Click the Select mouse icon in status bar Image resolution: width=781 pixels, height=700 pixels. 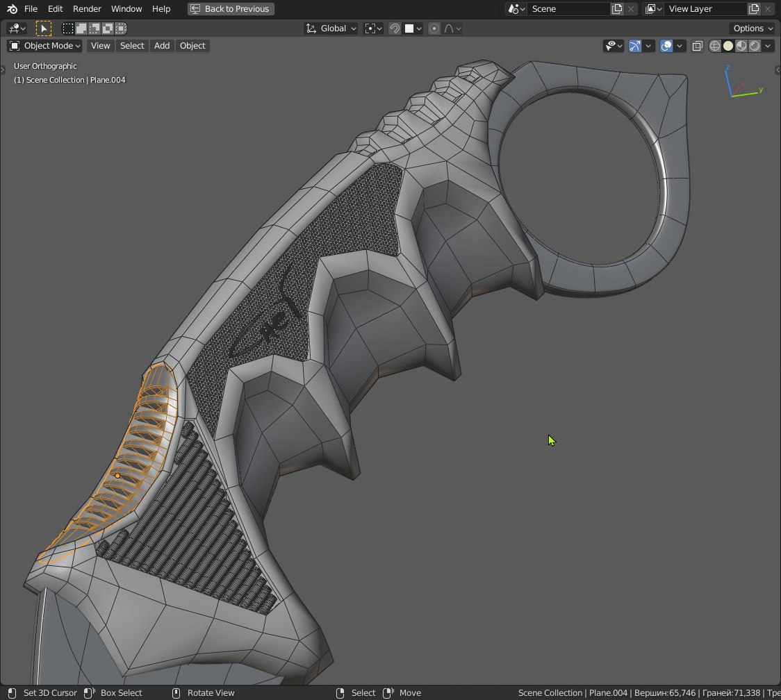point(340,693)
